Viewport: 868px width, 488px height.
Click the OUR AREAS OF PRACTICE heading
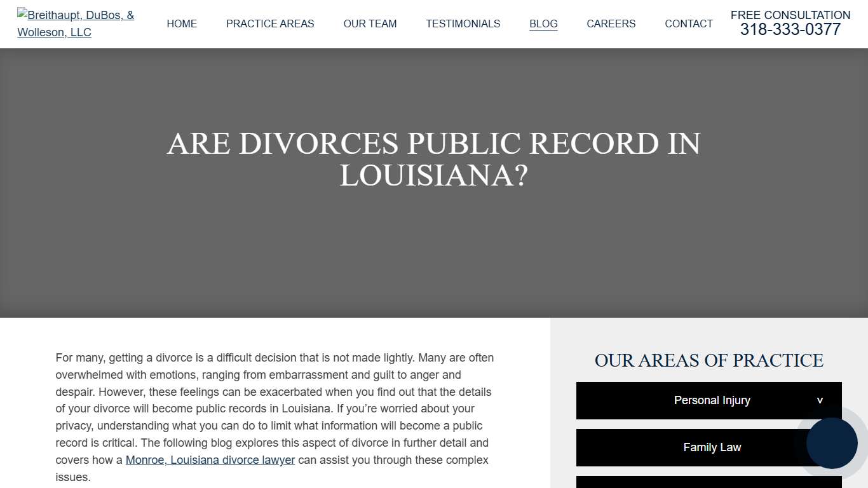(709, 360)
